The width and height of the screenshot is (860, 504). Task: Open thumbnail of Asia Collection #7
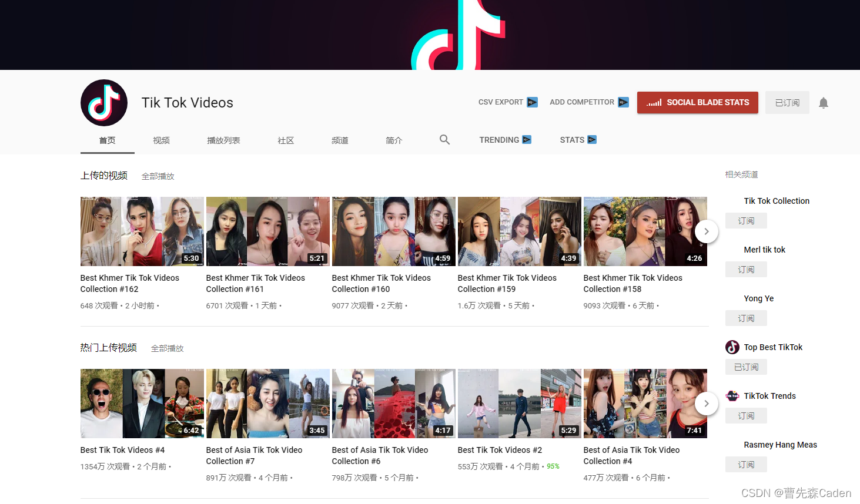268,404
